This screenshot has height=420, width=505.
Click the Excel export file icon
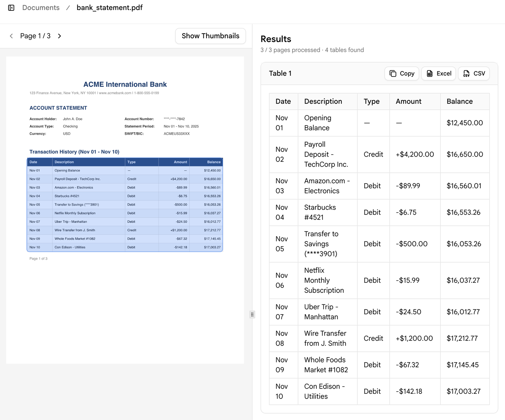(x=430, y=73)
